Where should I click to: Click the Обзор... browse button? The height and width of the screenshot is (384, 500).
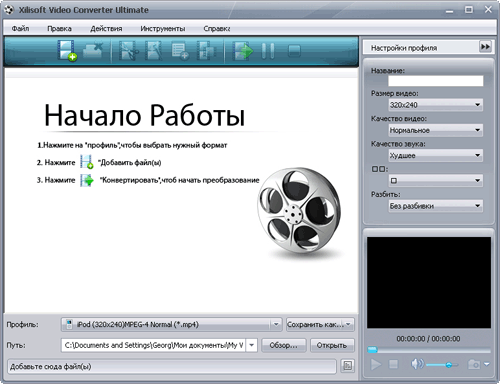284,345
